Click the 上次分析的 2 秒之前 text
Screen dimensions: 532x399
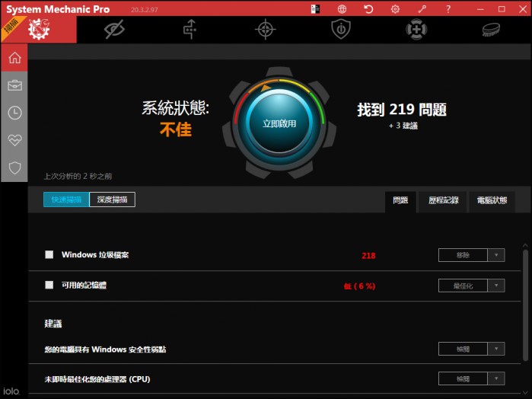pos(78,176)
